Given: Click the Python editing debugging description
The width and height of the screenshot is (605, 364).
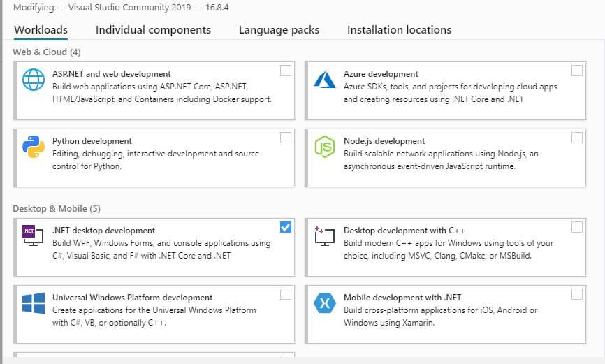Looking at the screenshot, I should point(156,160).
